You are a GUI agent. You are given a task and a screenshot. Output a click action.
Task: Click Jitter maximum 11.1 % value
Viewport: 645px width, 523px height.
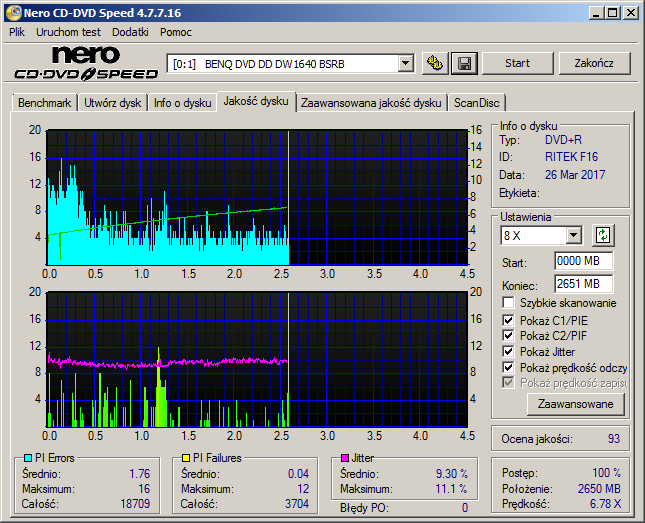point(451,489)
